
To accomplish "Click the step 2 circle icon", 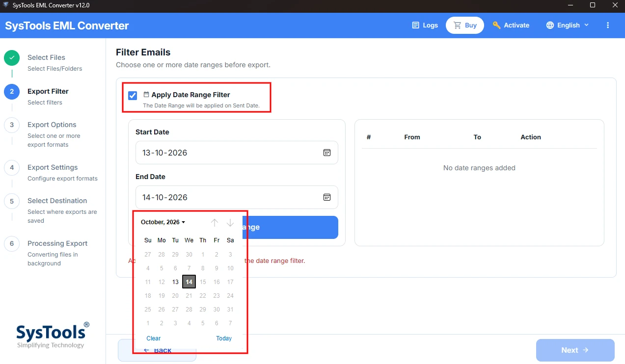I will pos(12,92).
